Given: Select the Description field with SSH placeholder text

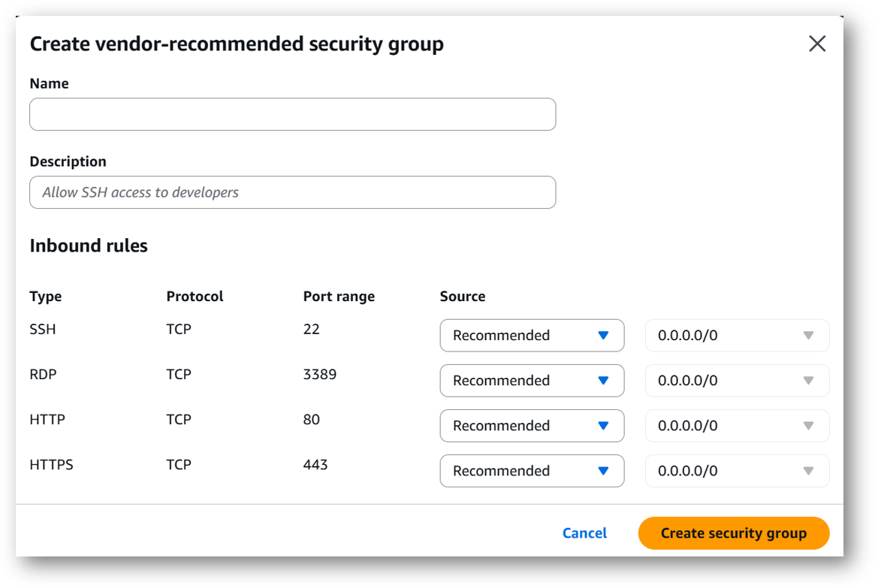Looking at the screenshot, I should (292, 192).
